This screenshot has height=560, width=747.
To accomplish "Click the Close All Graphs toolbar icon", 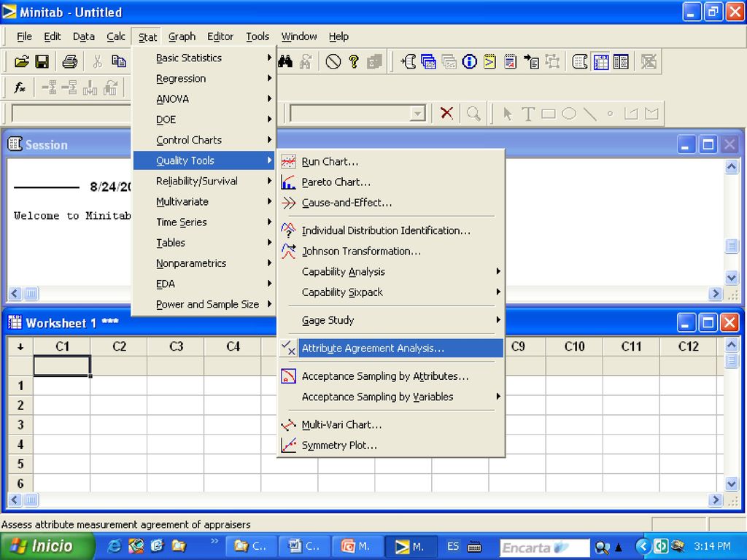I will tap(649, 62).
